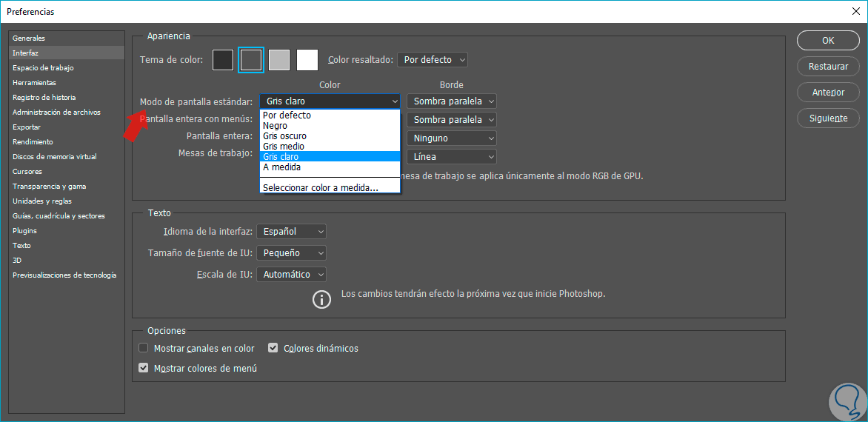Select the darkest color theme swatch

tap(223, 60)
